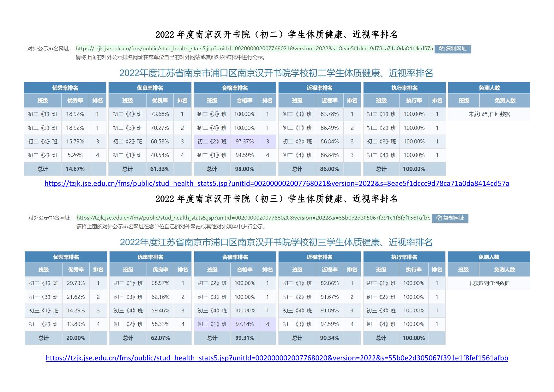Click the 优秀率排名 header in the 初二 table
The image size is (554, 392).
pos(65,88)
